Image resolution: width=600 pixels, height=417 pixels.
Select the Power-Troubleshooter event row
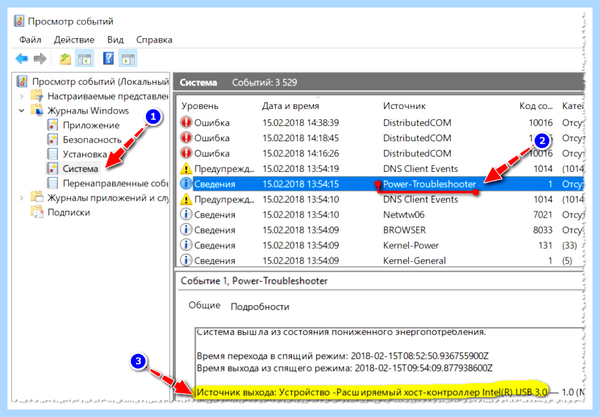pyautogui.click(x=382, y=184)
